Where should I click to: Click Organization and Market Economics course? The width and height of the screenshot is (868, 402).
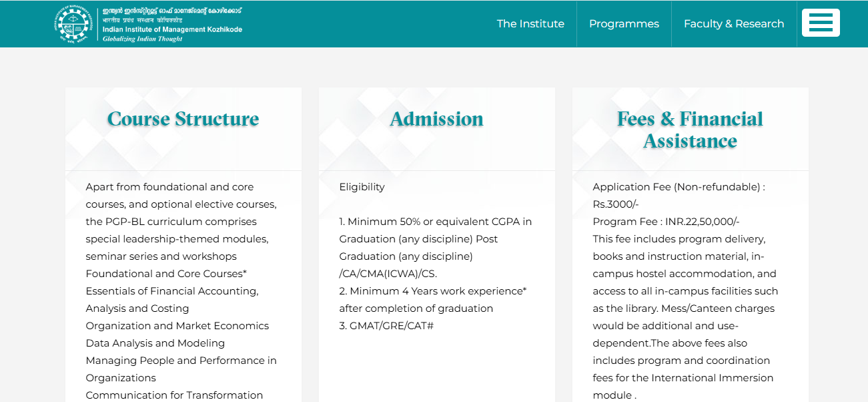tap(177, 326)
